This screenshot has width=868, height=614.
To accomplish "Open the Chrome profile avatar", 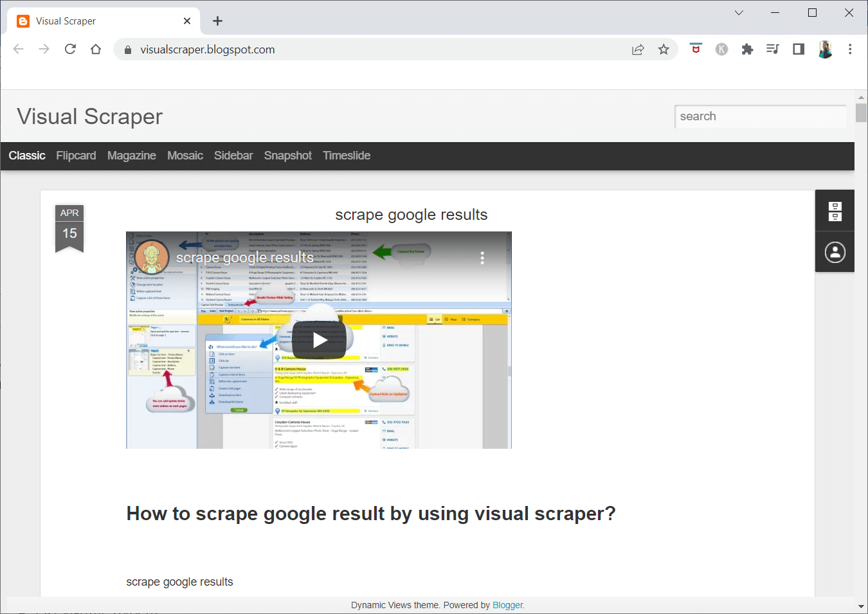I will pos(825,50).
